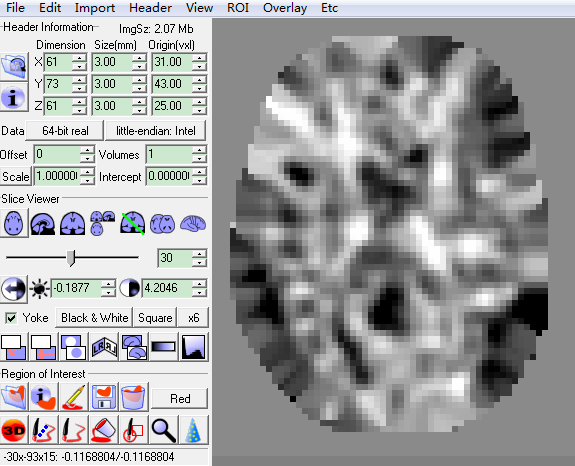Click the Scale button
The image size is (575, 466).
[x=15, y=177]
